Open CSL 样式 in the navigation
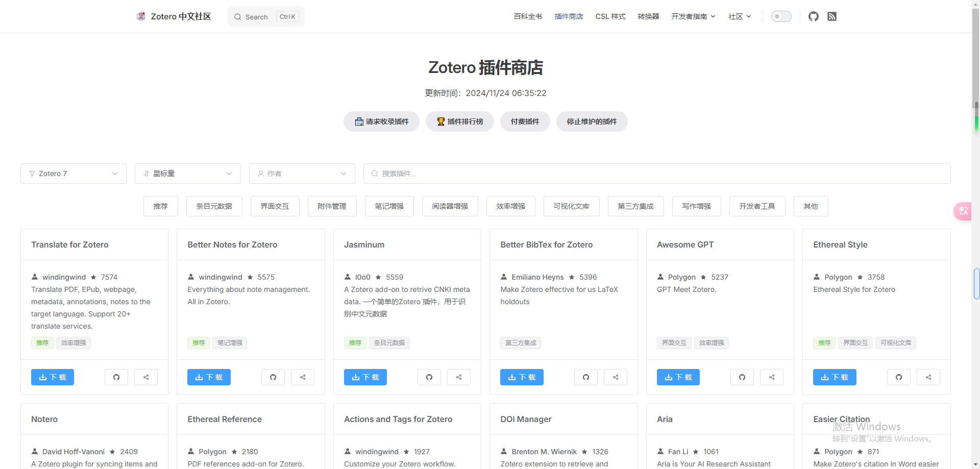The width and height of the screenshot is (980, 469). coord(610,16)
